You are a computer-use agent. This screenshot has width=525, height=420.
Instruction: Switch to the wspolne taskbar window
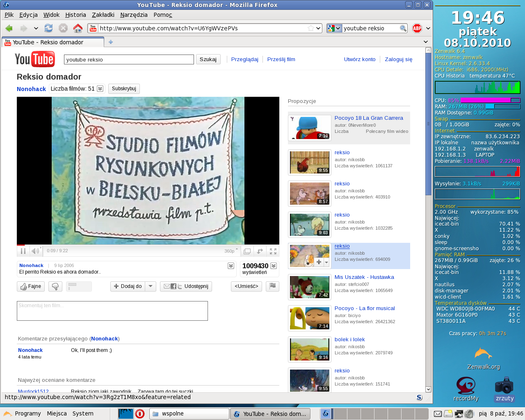[189, 414]
